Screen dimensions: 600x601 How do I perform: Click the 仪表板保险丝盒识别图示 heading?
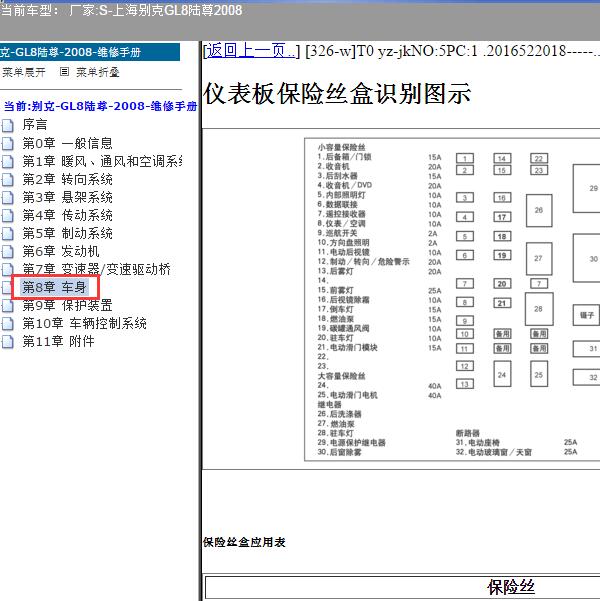(337, 94)
